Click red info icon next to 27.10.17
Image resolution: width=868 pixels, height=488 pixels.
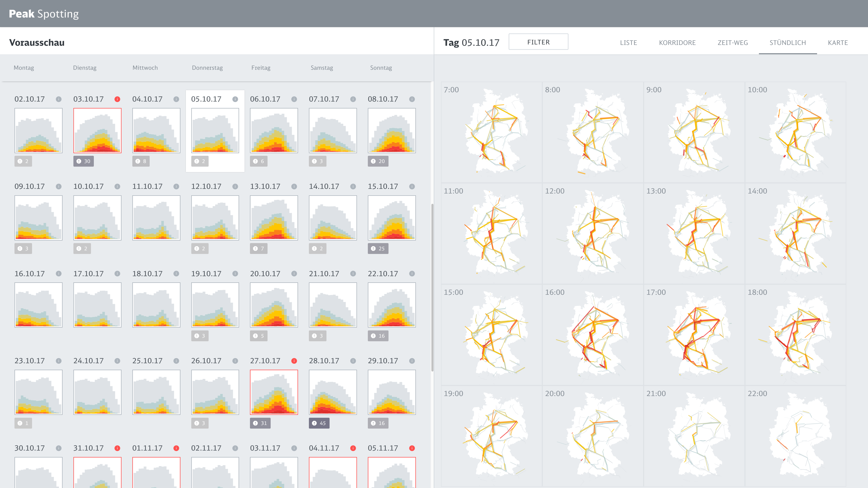click(294, 361)
